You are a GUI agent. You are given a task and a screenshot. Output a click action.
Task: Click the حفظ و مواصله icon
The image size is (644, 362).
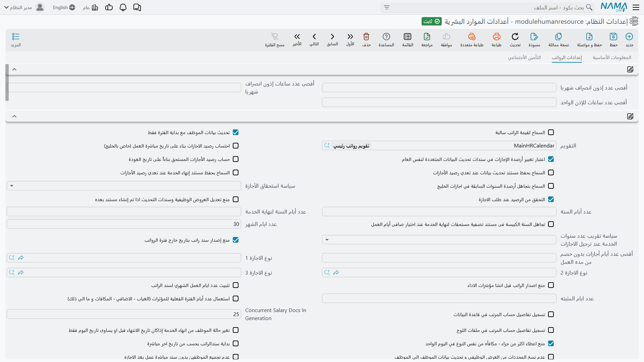pyautogui.click(x=589, y=37)
